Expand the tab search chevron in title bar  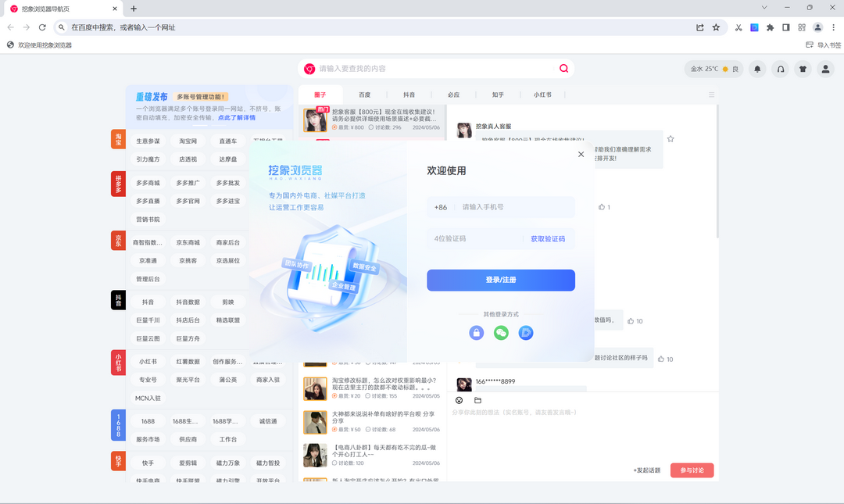[764, 8]
